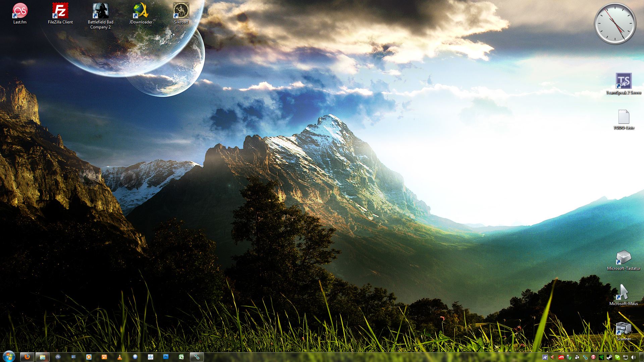
Task: Click the Windows Start orb
Action: (x=8, y=357)
